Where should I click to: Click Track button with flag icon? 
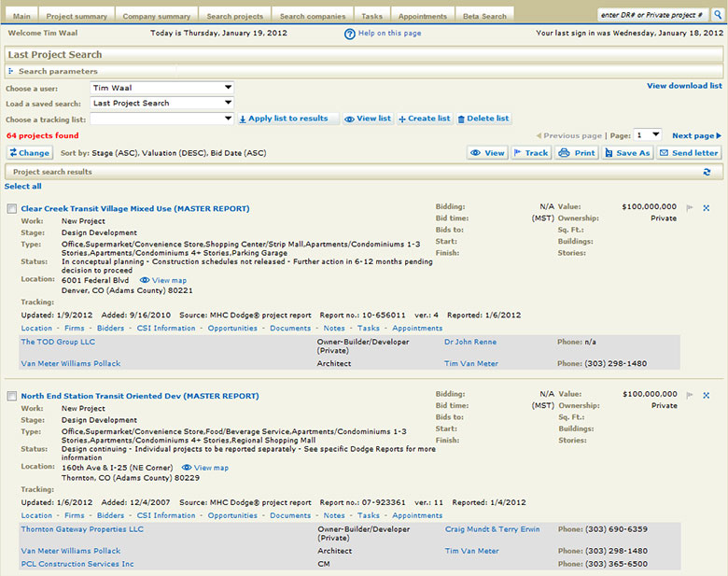pyautogui.click(x=531, y=153)
